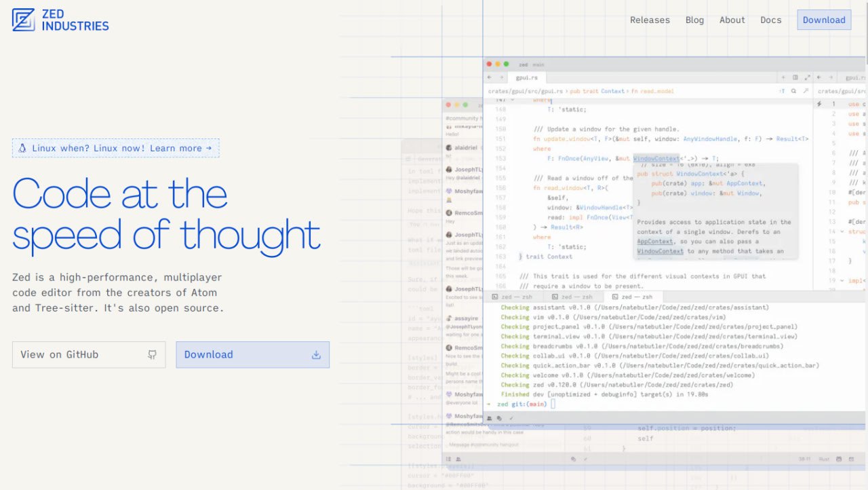Open the Releases page in navigation

[650, 20]
